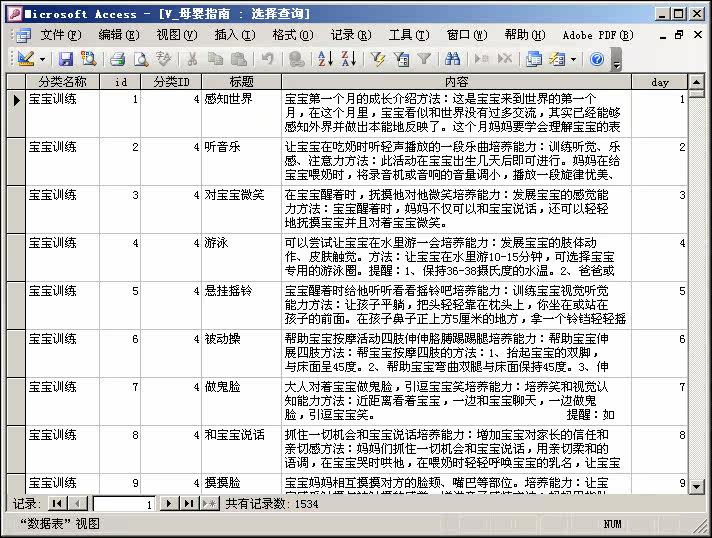Print the datasheet using the printer icon
Viewport: 712px width, 538px height.
coord(118,59)
